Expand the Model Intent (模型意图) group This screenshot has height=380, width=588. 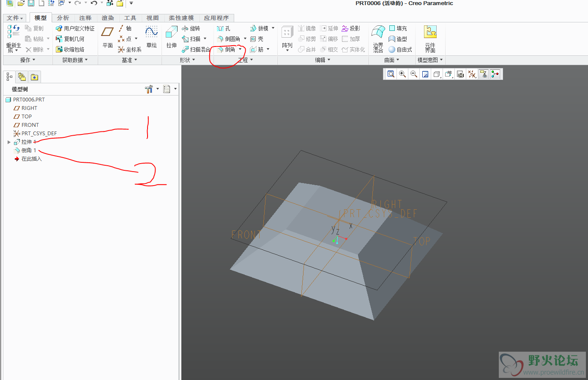tap(430, 60)
